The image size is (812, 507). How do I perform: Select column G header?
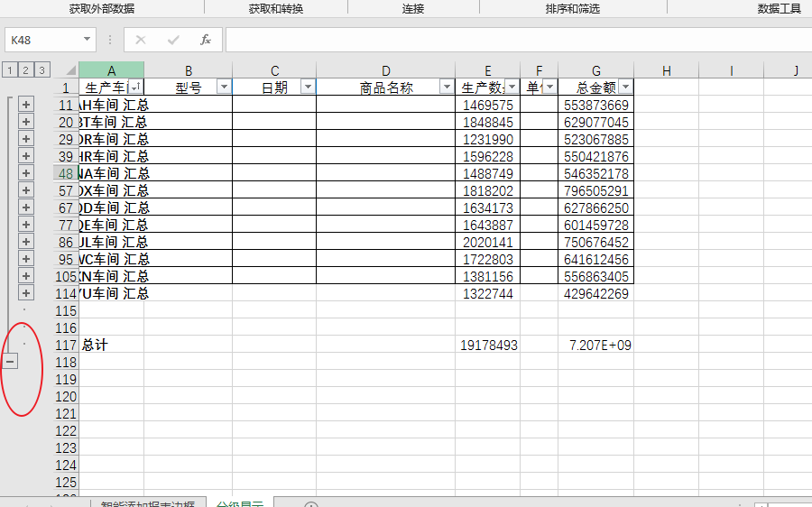coord(596,69)
